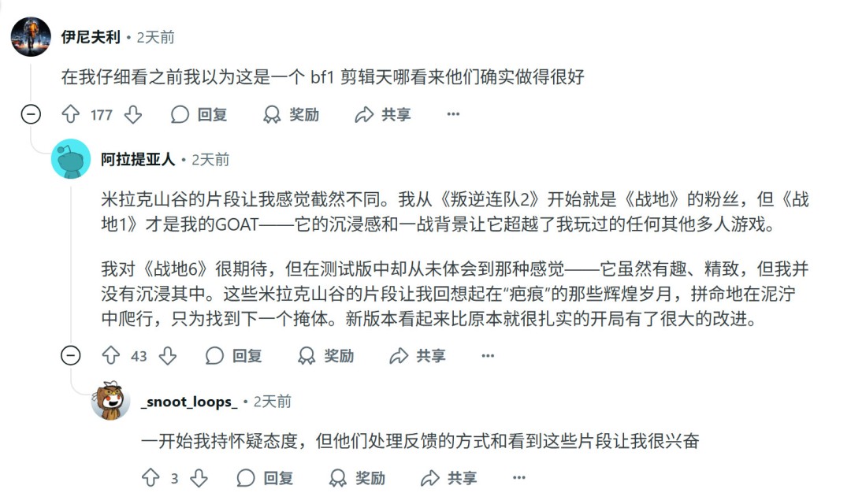Open more options on 伊尼夫利's comment

tap(453, 115)
